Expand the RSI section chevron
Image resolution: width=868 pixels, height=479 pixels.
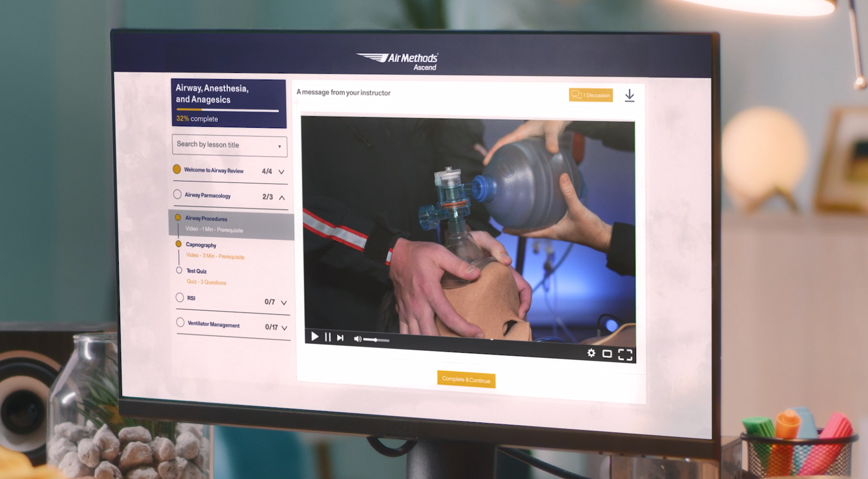(x=284, y=303)
